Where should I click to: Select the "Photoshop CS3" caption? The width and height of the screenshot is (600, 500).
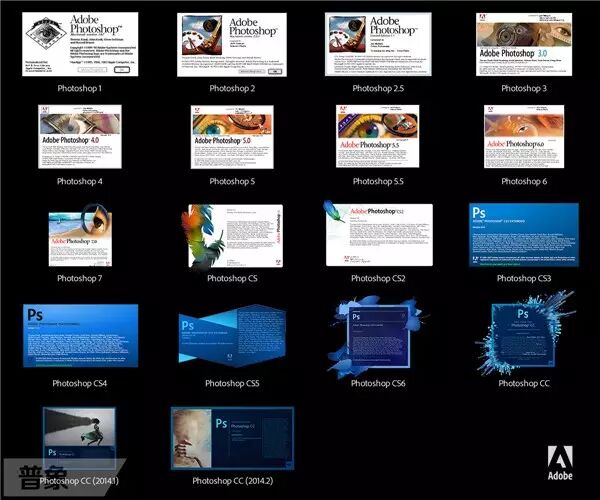(x=524, y=279)
